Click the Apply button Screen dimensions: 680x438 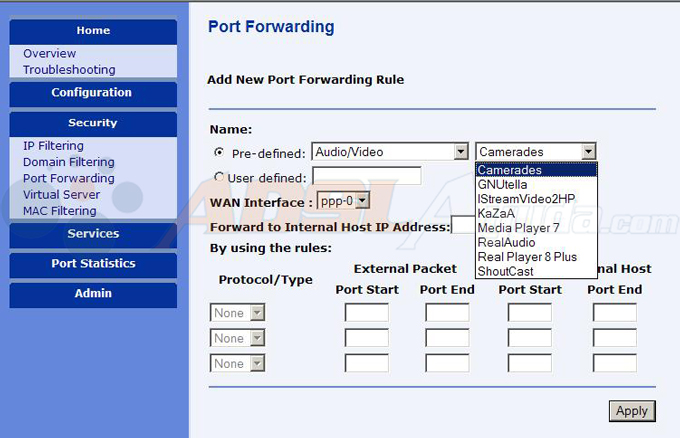(632, 411)
